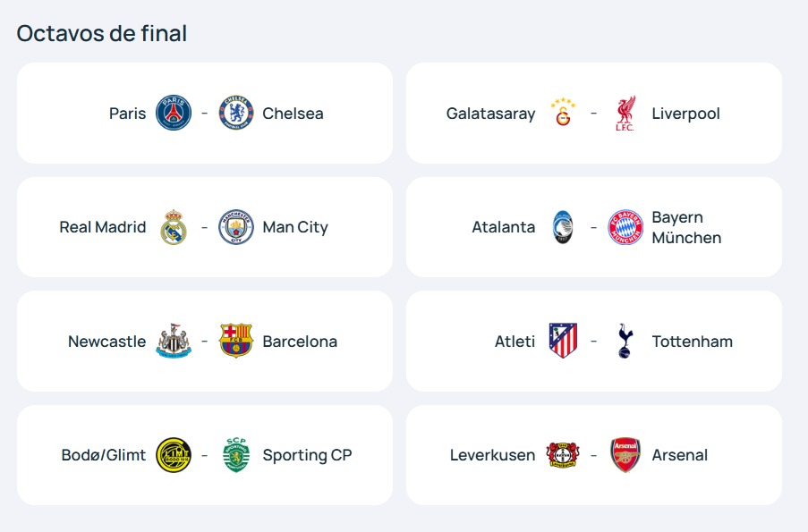This screenshot has height=532, width=808.
Task: Click the Bodø/Glimt yellow badge
Action: pyautogui.click(x=174, y=455)
